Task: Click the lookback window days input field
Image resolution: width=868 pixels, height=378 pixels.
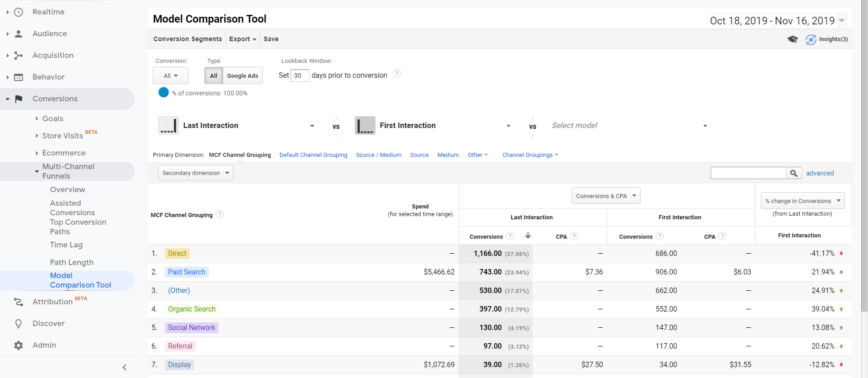Action: tap(299, 76)
